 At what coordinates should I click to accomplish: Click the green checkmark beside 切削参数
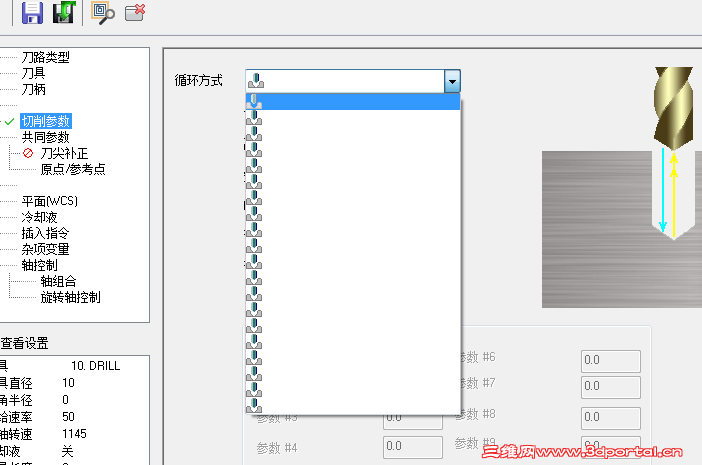click(x=9, y=121)
